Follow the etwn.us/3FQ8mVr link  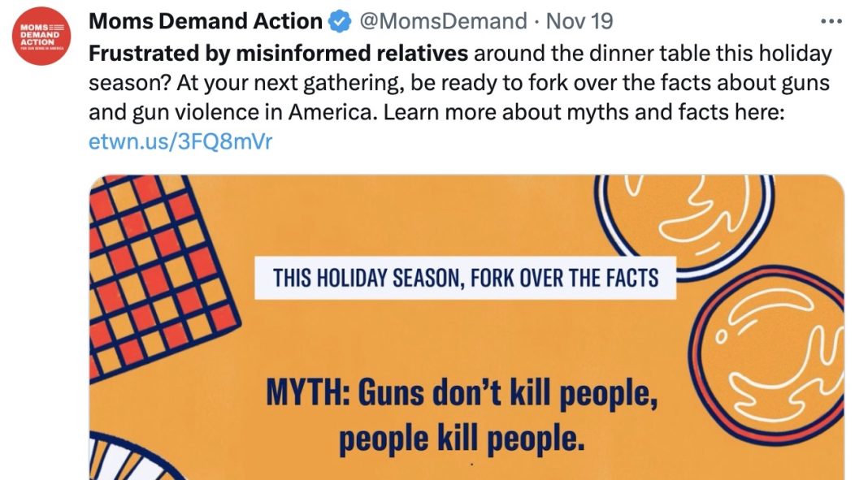point(180,141)
